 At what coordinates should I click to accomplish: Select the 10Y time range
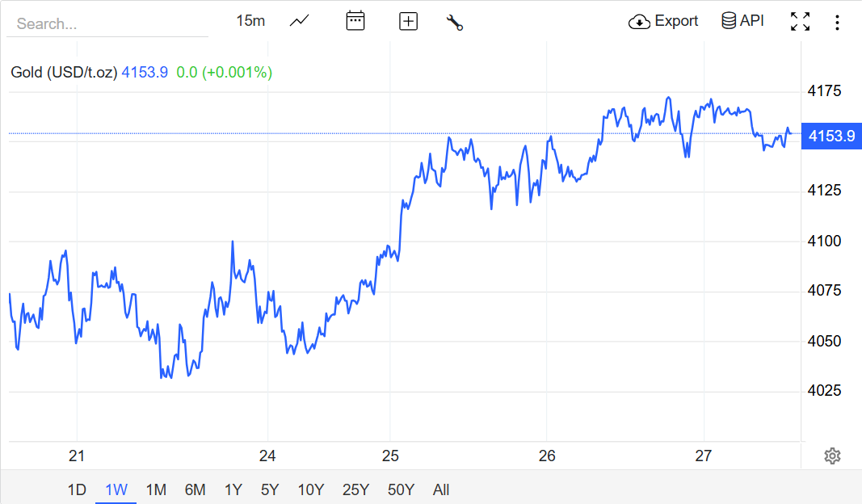pos(310,489)
